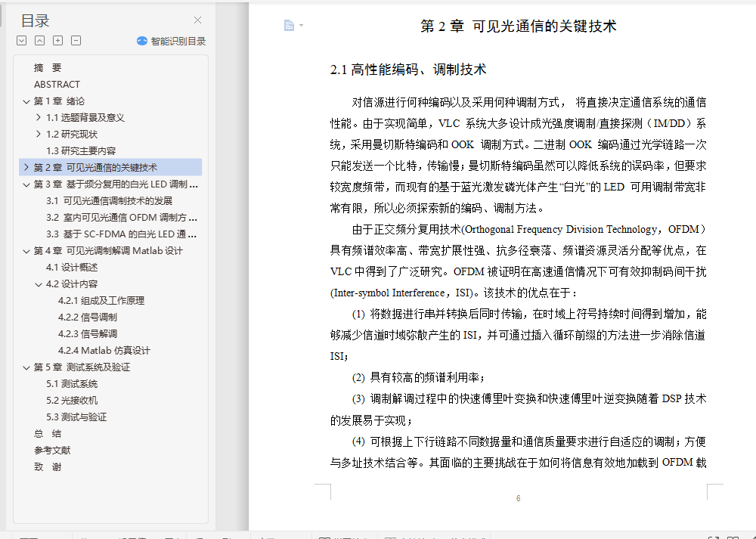Image resolution: width=756 pixels, height=539 pixels.
Task: Click the 智能识别目录 link text
Action: [x=178, y=41]
